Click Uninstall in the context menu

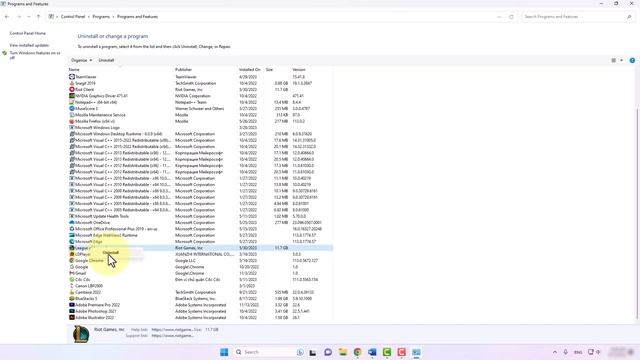111,253
